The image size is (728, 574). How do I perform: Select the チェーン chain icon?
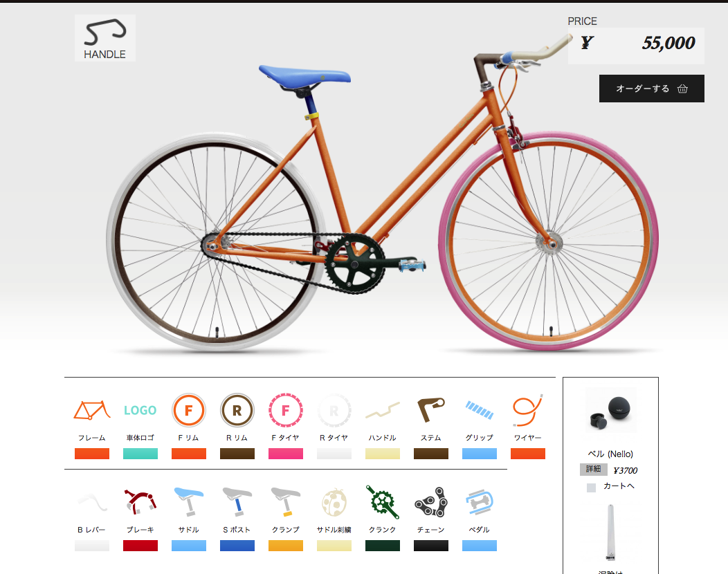coord(431,502)
